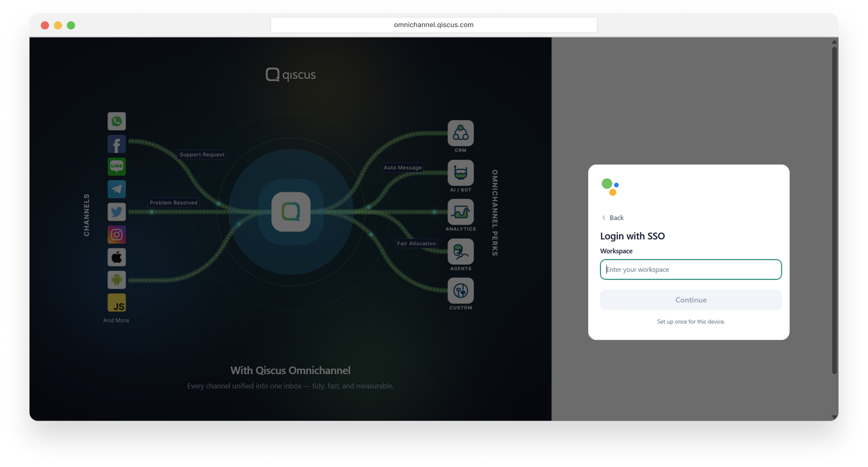Image resolution: width=868 pixels, height=467 pixels.
Task: Select the AI / BOT perk icon
Action: (x=461, y=173)
